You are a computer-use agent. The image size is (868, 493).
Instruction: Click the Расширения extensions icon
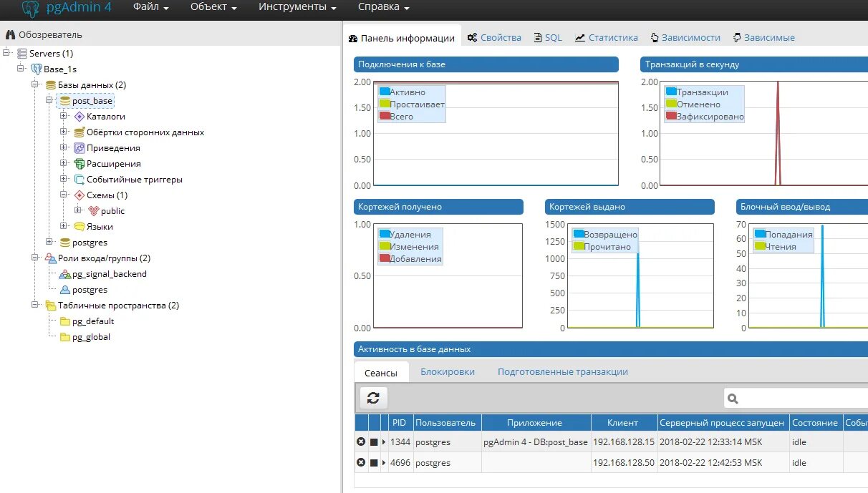coord(79,164)
